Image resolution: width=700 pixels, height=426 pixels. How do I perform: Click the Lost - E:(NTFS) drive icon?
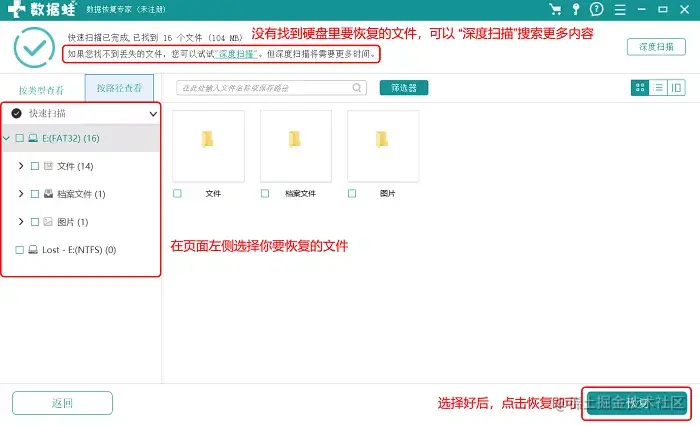click(33, 250)
